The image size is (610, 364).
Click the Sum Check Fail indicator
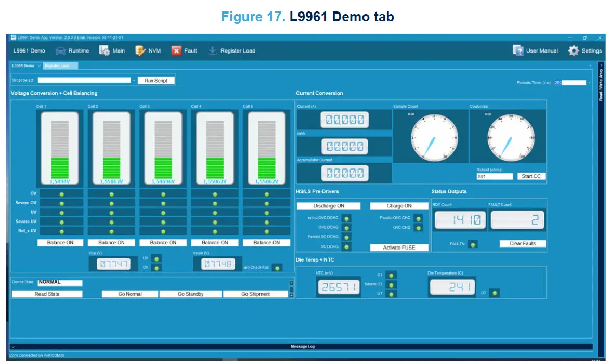[277, 268]
